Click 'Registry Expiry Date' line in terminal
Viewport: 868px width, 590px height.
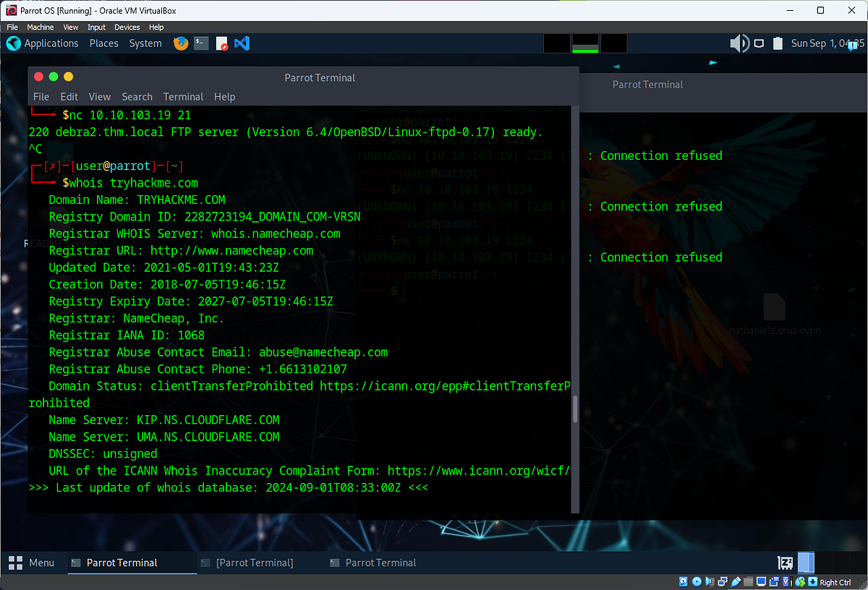(191, 301)
